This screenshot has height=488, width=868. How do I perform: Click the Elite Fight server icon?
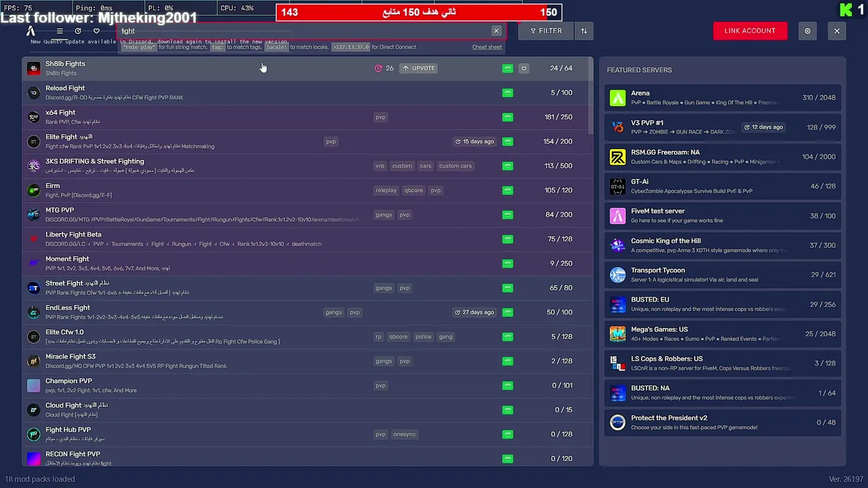(x=33, y=142)
